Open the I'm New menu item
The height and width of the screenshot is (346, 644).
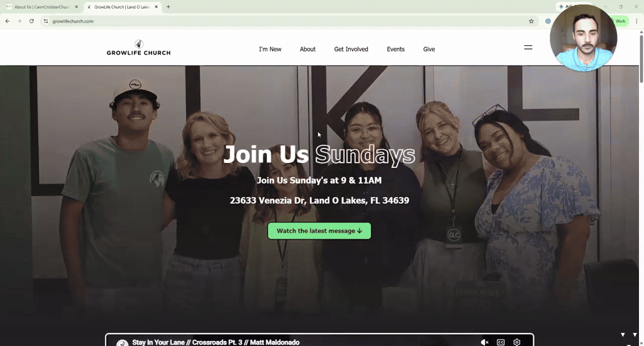[270, 49]
